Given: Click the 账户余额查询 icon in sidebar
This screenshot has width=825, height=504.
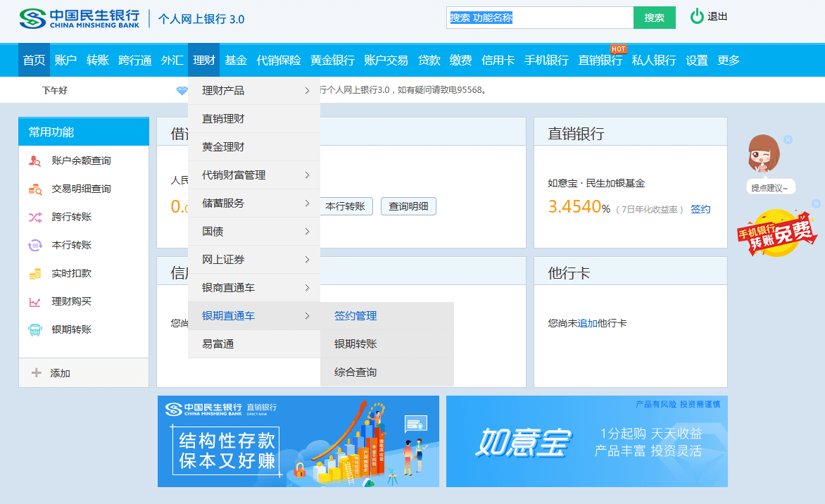Looking at the screenshot, I should pyautogui.click(x=34, y=161).
